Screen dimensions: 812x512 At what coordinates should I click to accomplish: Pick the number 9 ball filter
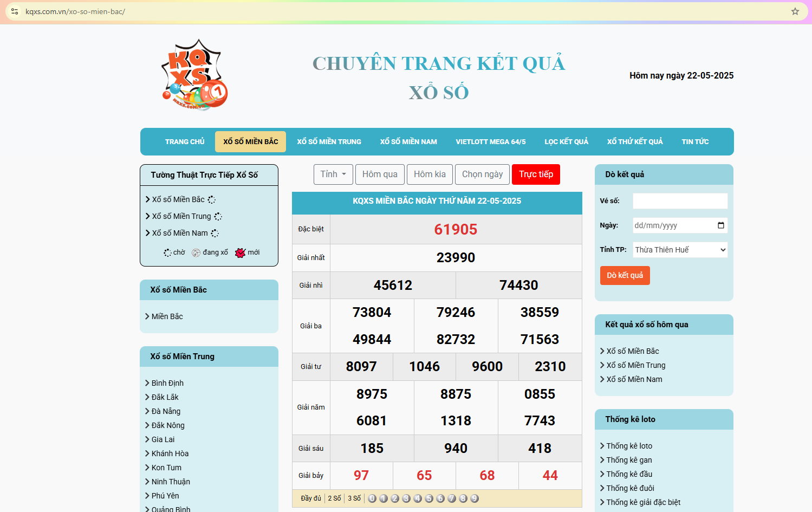(475, 498)
